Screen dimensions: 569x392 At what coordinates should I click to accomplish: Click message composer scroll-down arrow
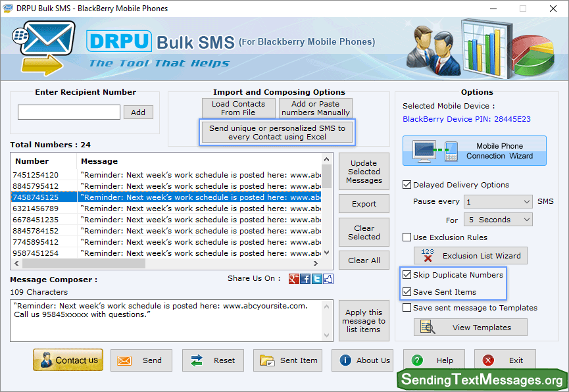(326, 335)
